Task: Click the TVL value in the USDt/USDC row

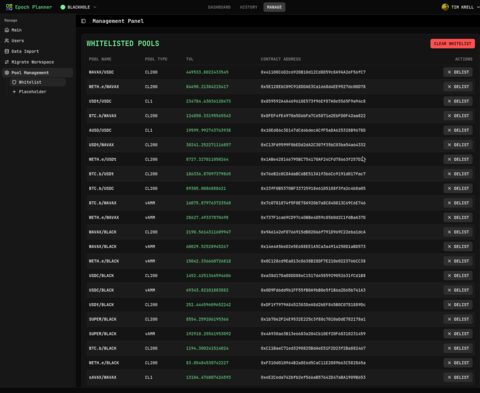Action: (208, 101)
